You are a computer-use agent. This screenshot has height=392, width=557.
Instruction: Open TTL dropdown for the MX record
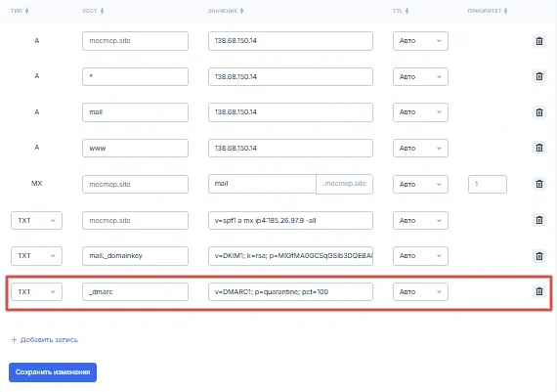click(x=420, y=184)
